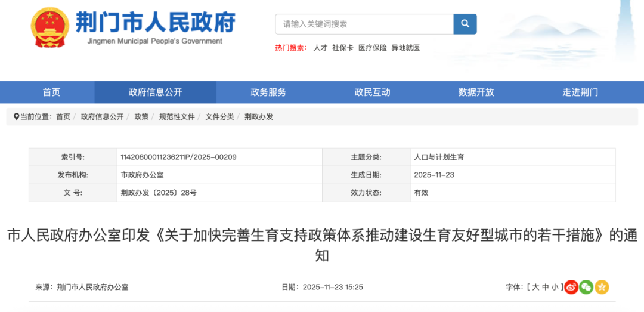Share the article to Weibo
The height and width of the screenshot is (312, 644).
coord(571,287)
